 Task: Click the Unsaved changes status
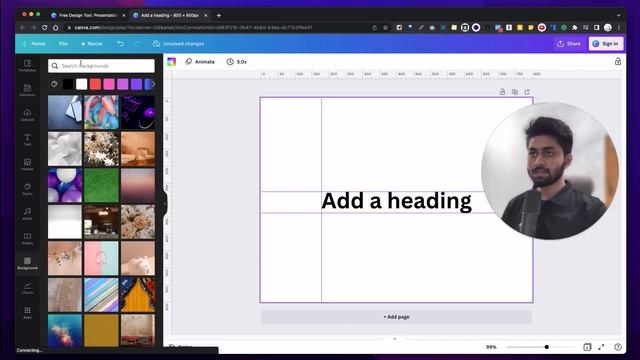point(178,43)
